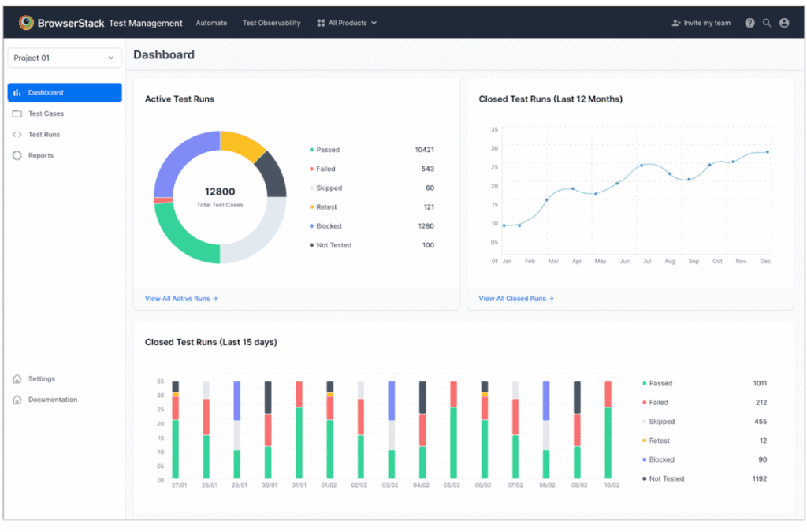Open the user profile avatar icon
This screenshot has width=807, height=532.
784,24
